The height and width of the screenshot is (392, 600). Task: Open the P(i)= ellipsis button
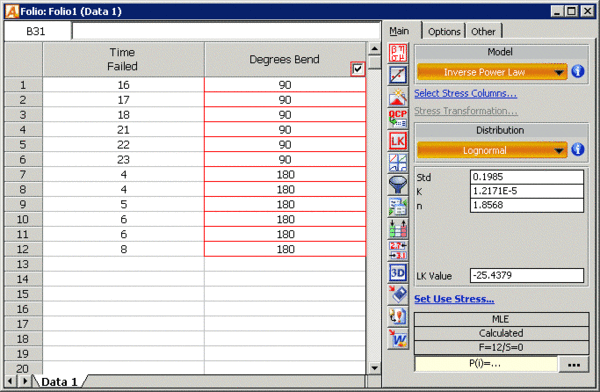573,364
